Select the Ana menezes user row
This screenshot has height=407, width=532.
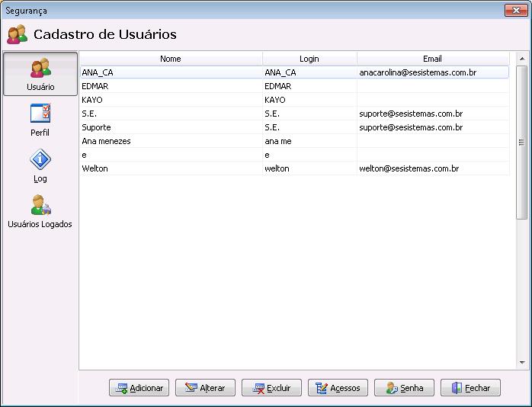(x=171, y=141)
